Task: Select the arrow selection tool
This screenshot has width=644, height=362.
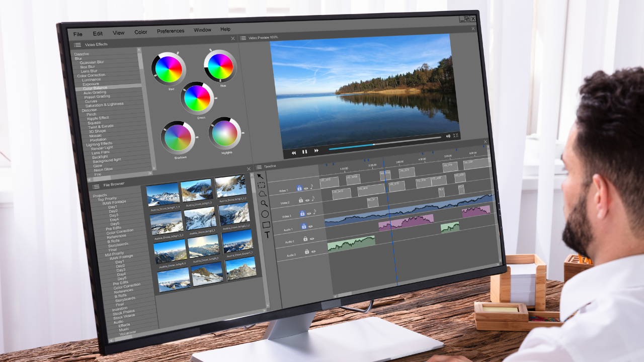Action: pyautogui.click(x=260, y=176)
